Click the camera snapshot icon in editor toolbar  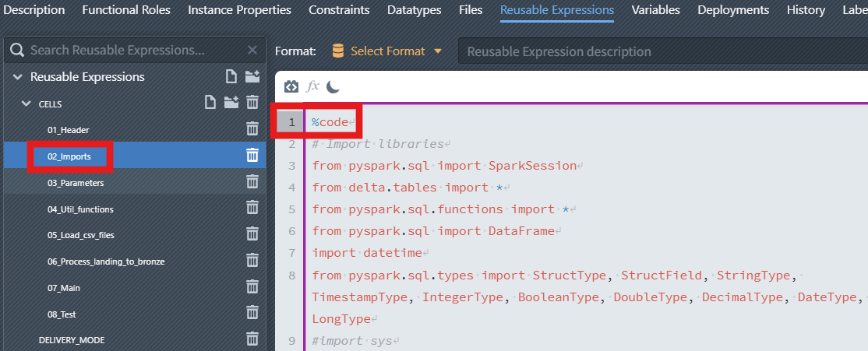pyautogui.click(x=291, y=86)
